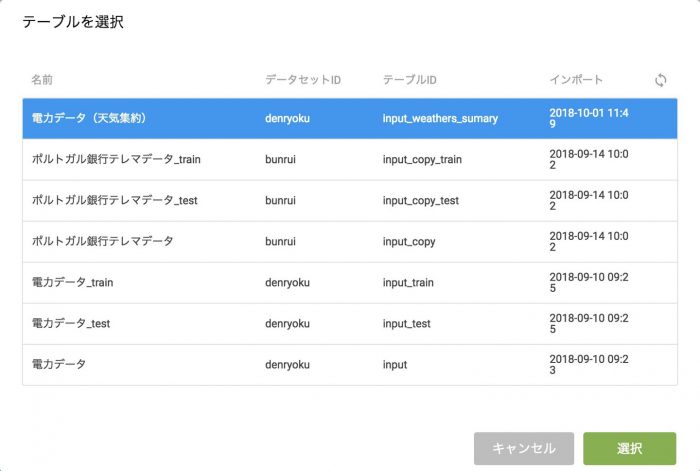This screenshot has width=700, height=471.
Task: Click the input_weathers_sumary table ID cell
Action: click(440, 118)
